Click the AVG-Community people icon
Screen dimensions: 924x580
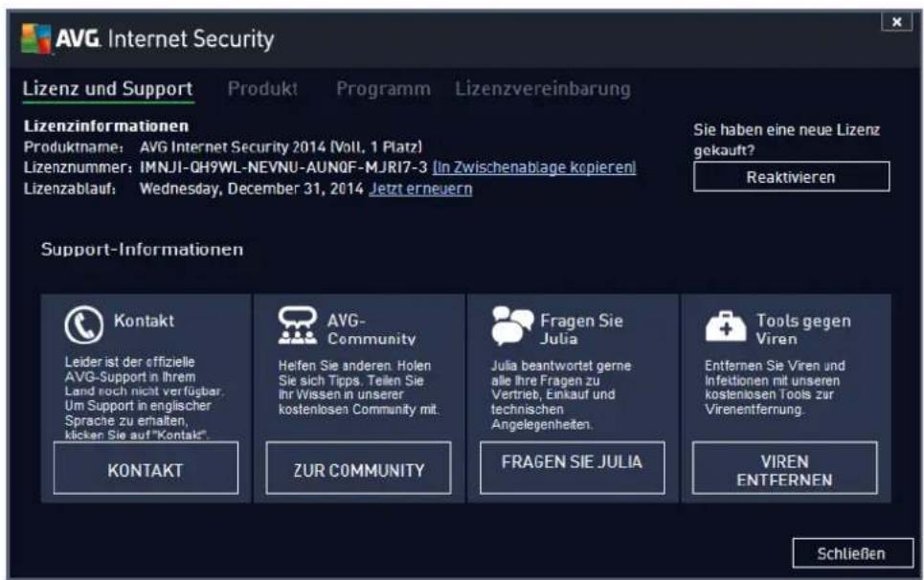pos(298,325)
